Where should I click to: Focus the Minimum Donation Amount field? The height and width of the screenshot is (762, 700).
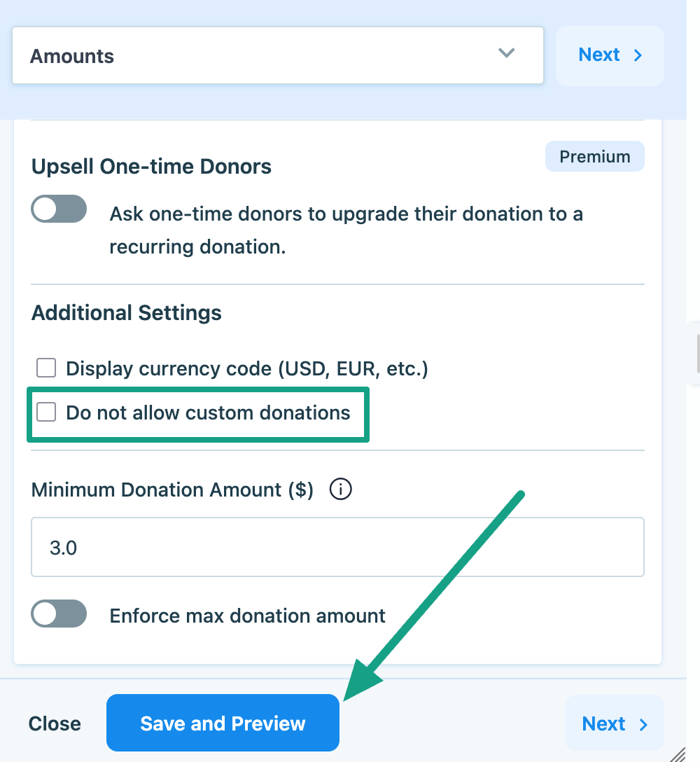pos(337,547)
